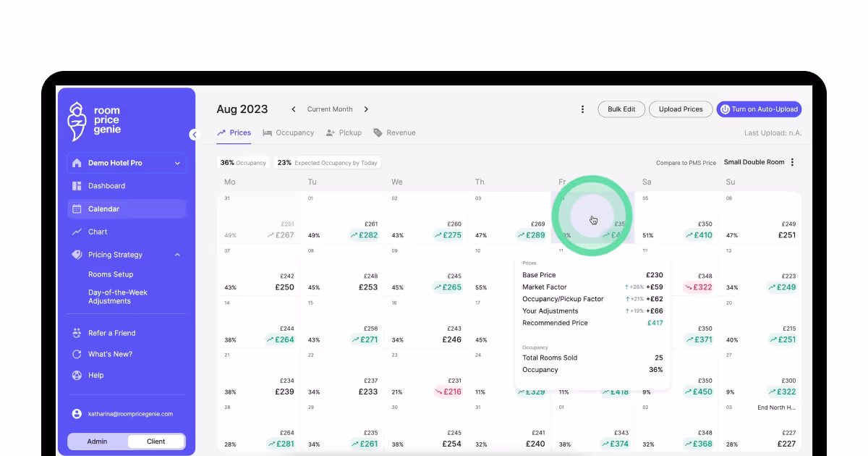The height and width of the screenshot is (456, 868).
Task: Switch to Admin view
Action: pos(97,442)
